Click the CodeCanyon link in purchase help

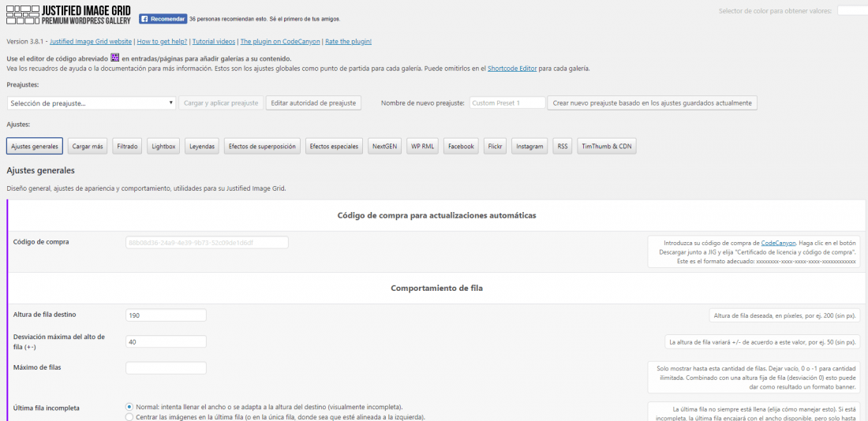click(x=778, y=243)
